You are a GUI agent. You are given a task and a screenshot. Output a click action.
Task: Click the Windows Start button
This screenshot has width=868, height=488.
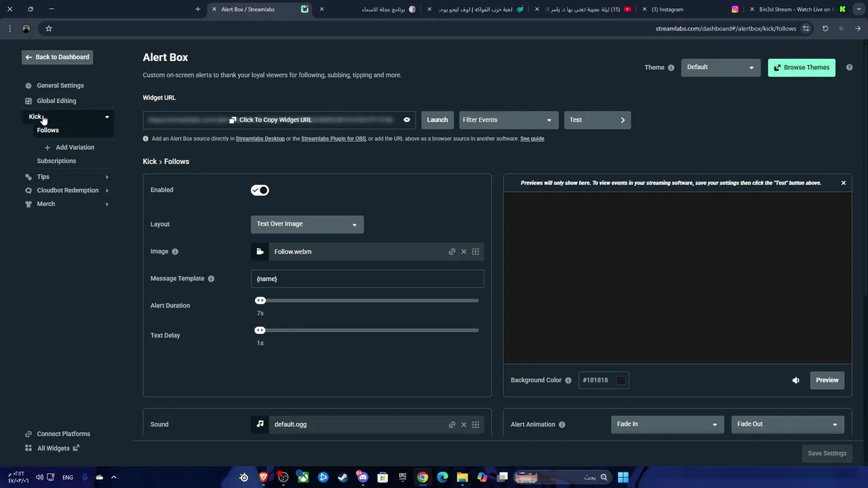pos(623,477)
